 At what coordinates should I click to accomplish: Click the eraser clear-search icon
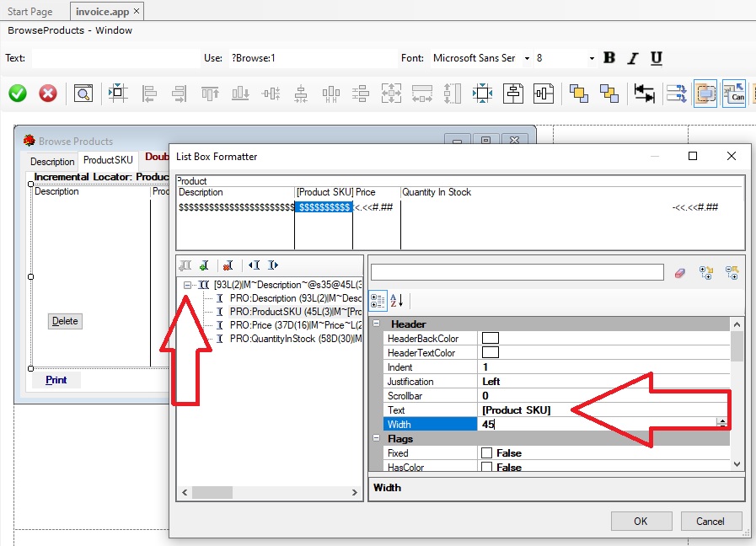pyautogui.click(x=681, y=273)
